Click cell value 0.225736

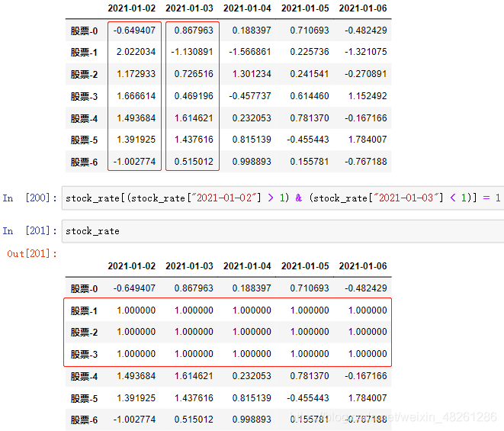coord(310,52)
